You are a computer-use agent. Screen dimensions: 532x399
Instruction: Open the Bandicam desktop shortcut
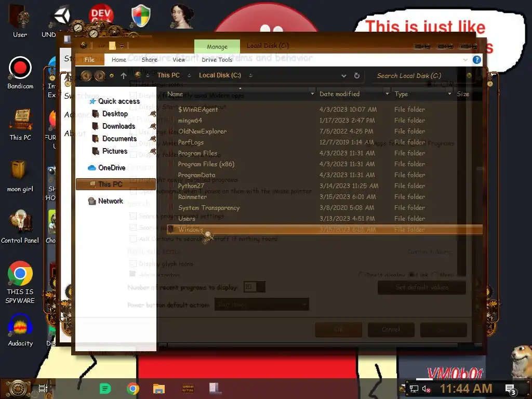click(20, 73)
